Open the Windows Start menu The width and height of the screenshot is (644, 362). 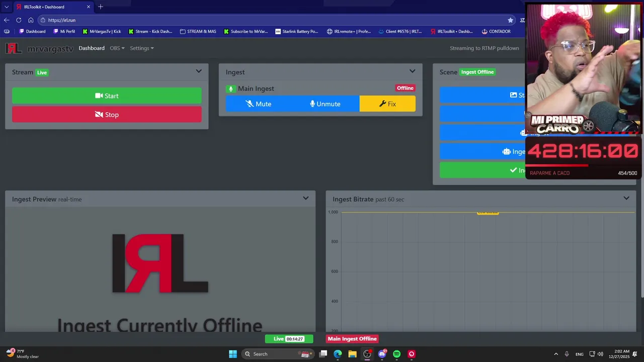[232, 354]
